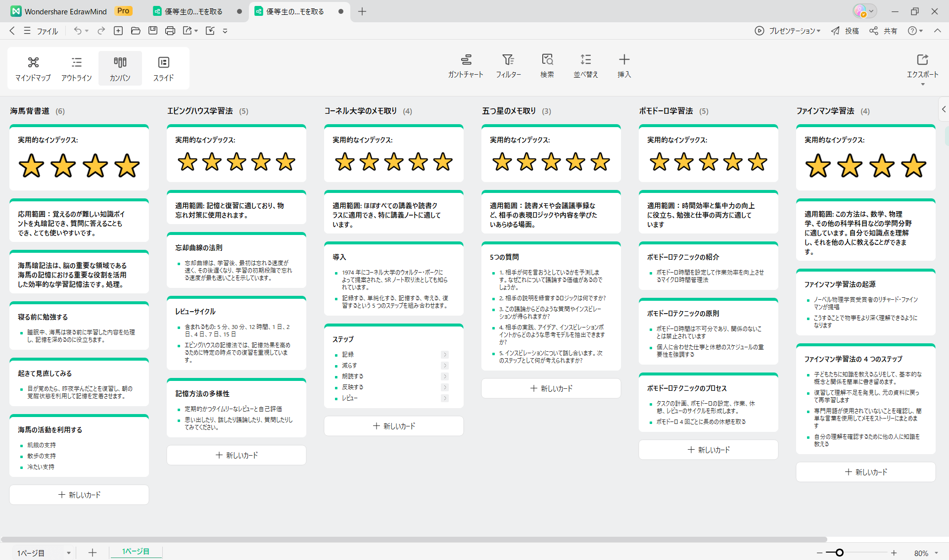This screenshot has width=949, height=560.
Task: Click the Print icon in the toolbar
Action: click(170, 31)
